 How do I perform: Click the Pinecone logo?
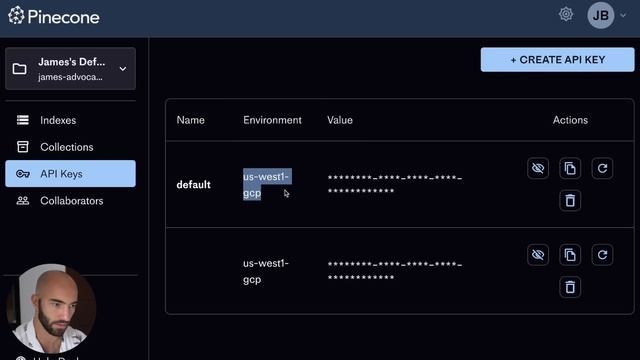pyautogui.click(x=53, y=16)
